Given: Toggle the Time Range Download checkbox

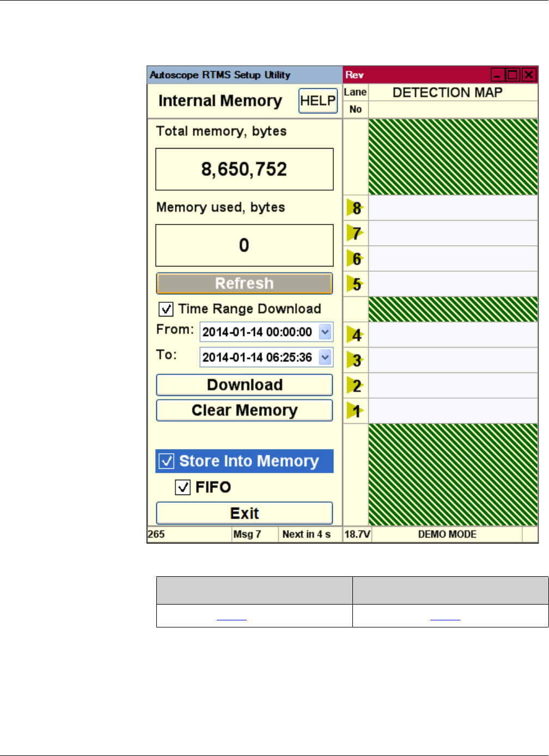Looking at the screenshot, I should point(166,309).
